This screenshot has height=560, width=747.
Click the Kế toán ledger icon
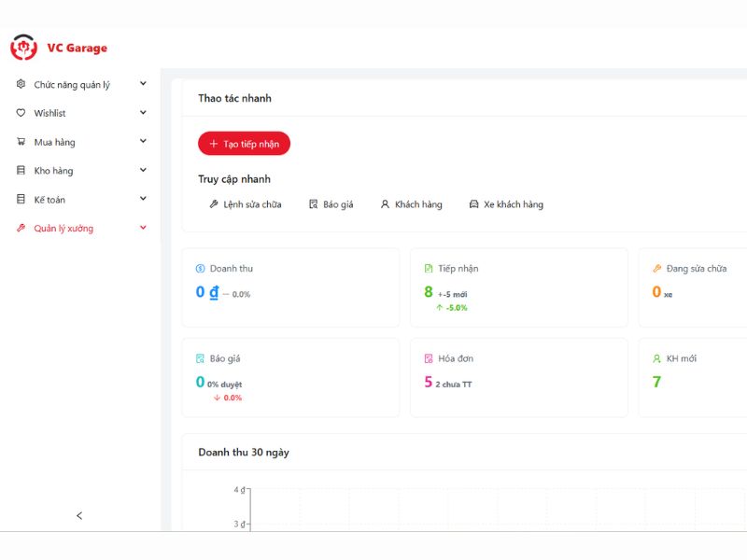pyautogui.click(x=21, y=200)
